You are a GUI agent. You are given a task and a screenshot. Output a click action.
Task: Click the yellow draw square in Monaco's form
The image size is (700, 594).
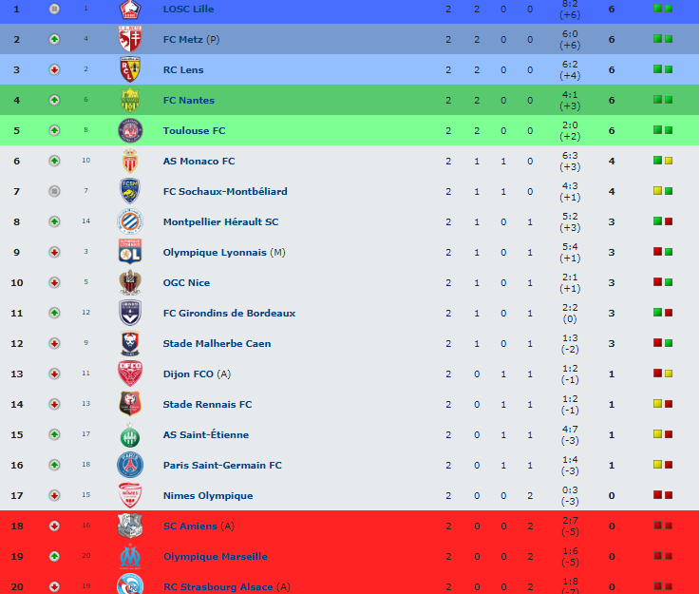pyautogui.click(x=669, y=161)
